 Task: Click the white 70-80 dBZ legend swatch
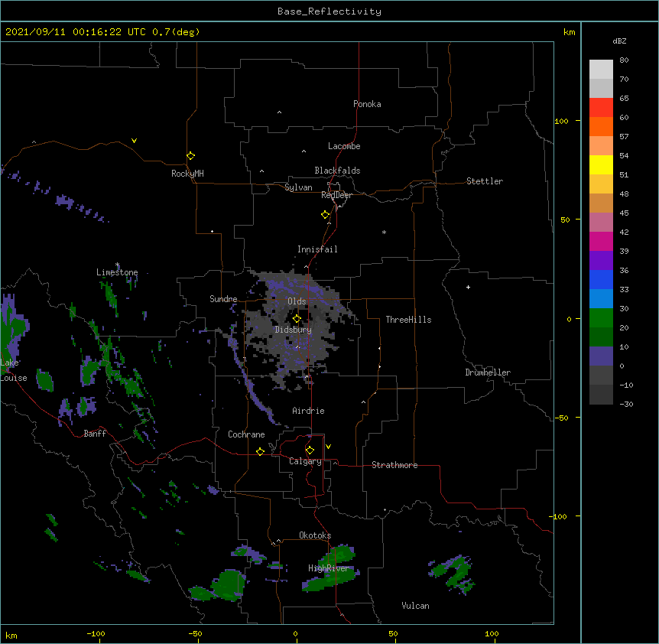[601, 69]
